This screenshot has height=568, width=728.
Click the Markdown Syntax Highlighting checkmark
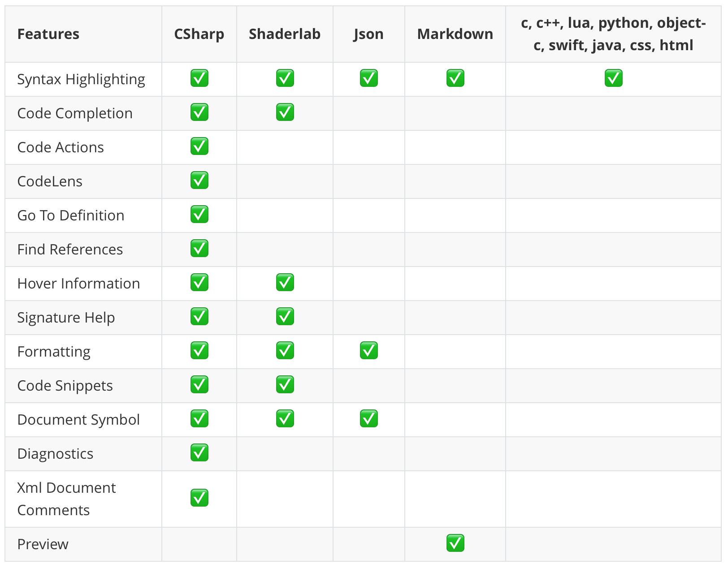coord(455,78)
